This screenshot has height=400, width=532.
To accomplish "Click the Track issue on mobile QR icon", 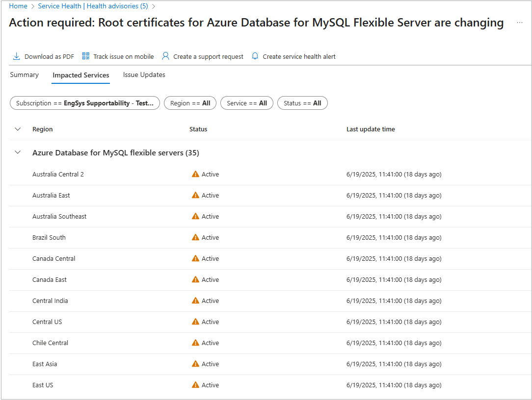I will coord(86,56).
